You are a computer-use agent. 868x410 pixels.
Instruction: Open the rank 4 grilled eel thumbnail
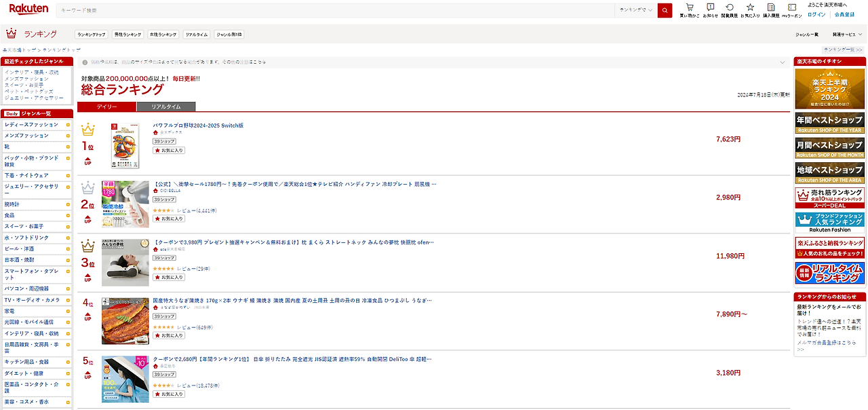tap(125, 320)
